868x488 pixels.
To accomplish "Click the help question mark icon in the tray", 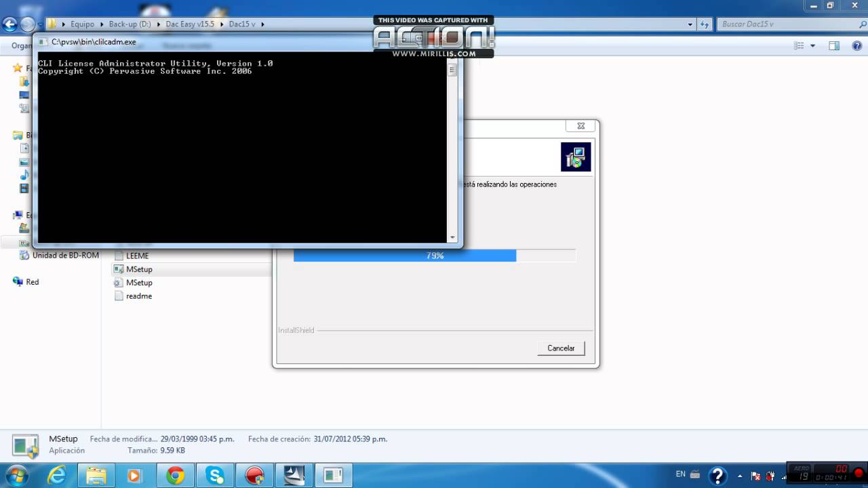I will (717, 476).
